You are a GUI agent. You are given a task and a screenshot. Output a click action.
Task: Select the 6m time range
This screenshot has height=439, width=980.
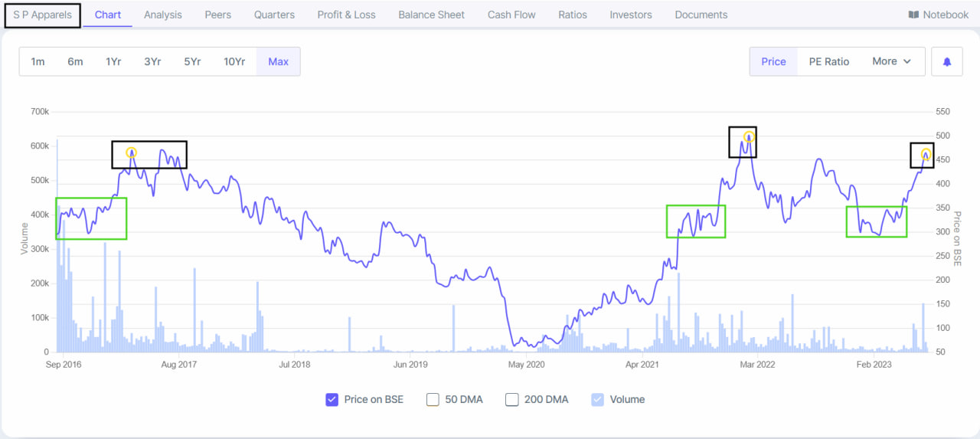75,61
